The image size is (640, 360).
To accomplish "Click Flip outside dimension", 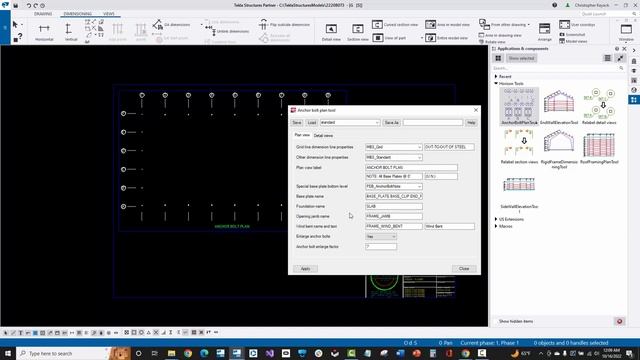I will 284,24.
